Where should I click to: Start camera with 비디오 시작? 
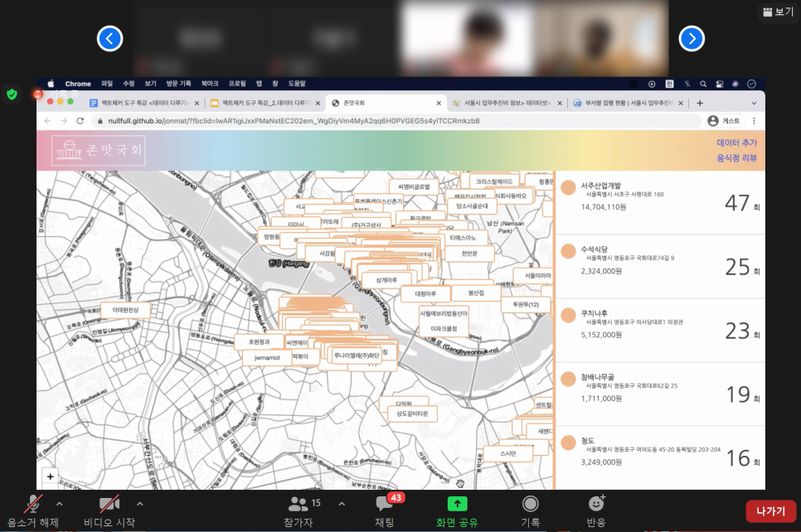coord(109,511)
